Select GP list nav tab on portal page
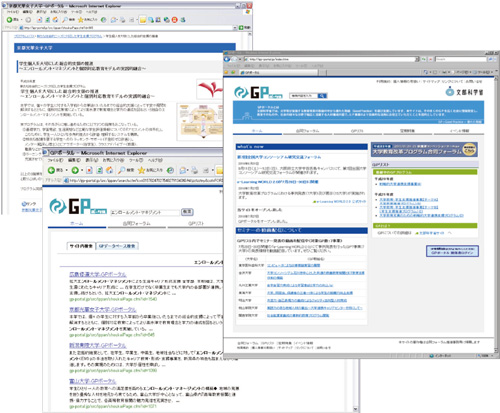This screenshot has width=500, height=413. [357, 131]
